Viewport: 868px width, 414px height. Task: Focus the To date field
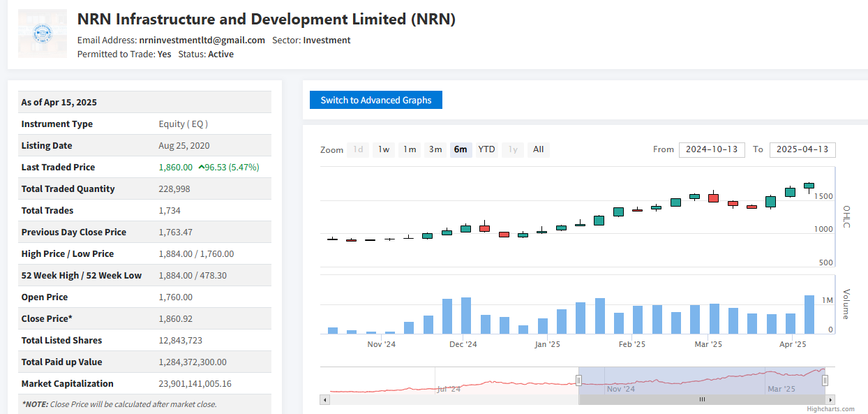(802, 149)
